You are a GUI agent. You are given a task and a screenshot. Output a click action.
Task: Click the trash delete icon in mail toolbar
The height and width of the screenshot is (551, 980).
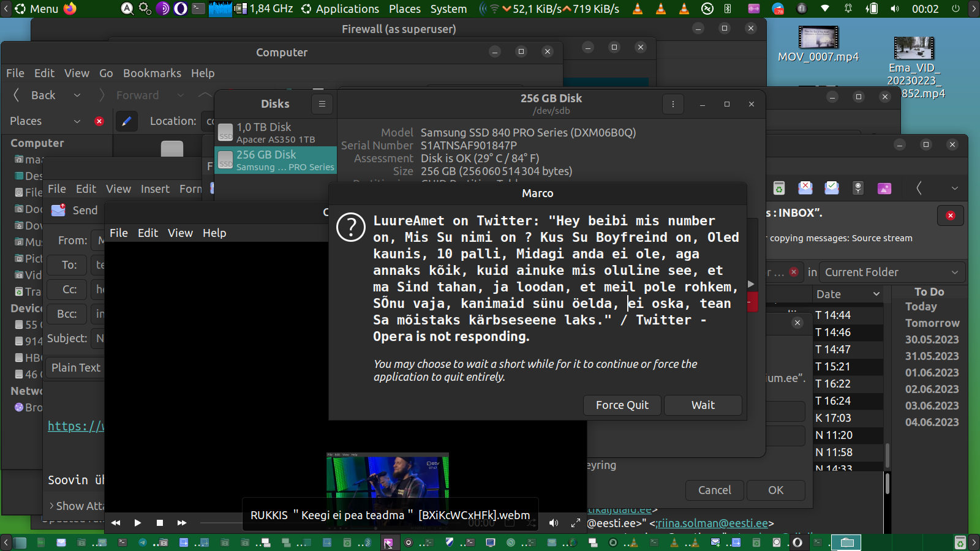coord(778,188)
